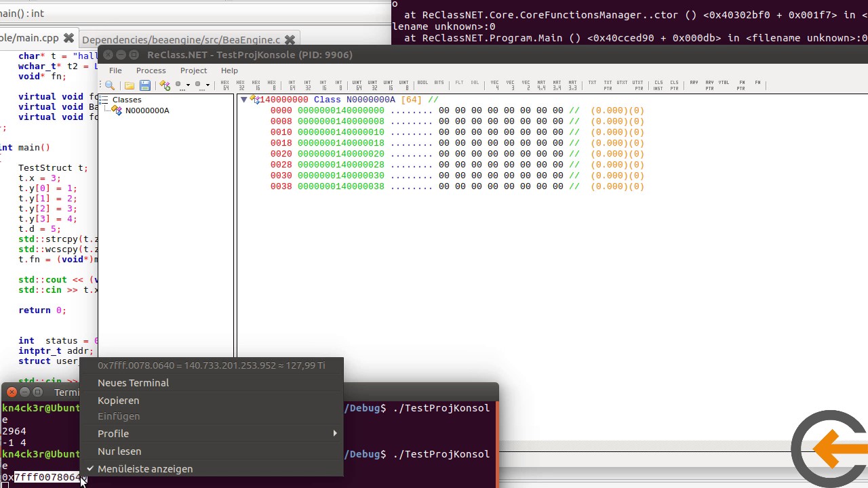Switch to the main.cpp editor tab
This screenshot has height=488, width=868.
pos(30,38)
